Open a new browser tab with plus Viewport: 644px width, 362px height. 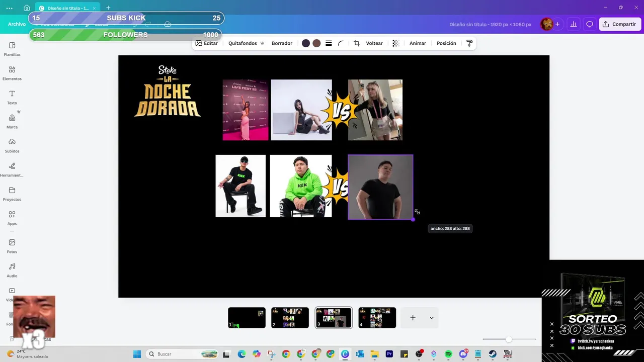coord(108,8)
